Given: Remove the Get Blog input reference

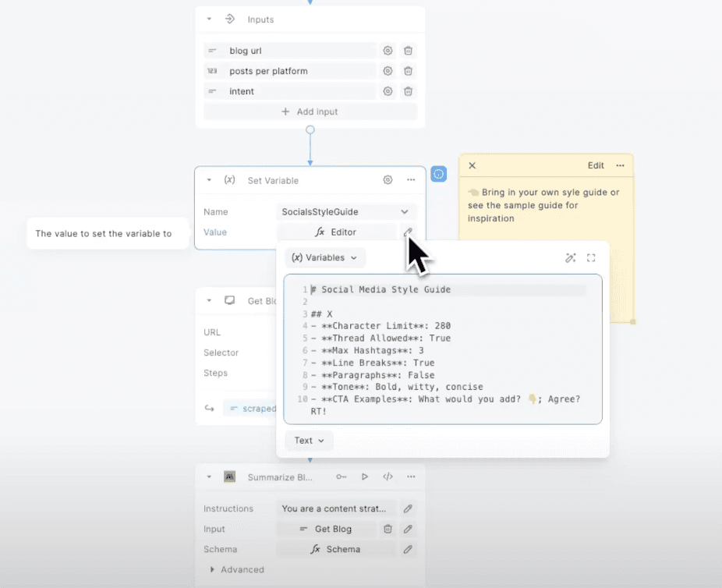Looking at the screenshot, I should point(388,529).
